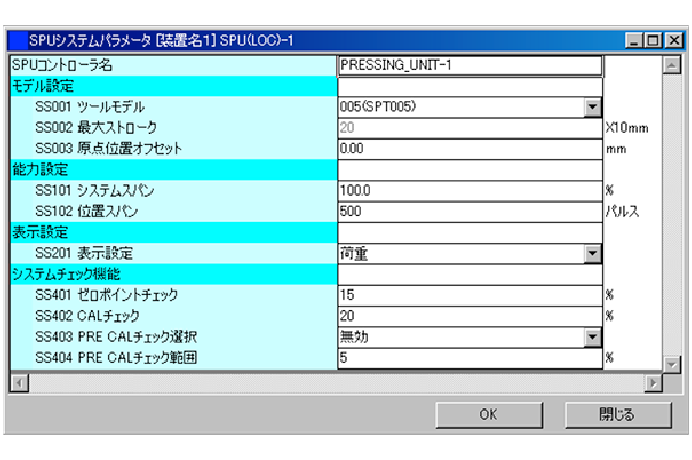Image resolution: width=692 pixels, height=460 pixels.
Task: Open the SS201 表示設定 dropdown arrow
Action: [x=592, y=253]
